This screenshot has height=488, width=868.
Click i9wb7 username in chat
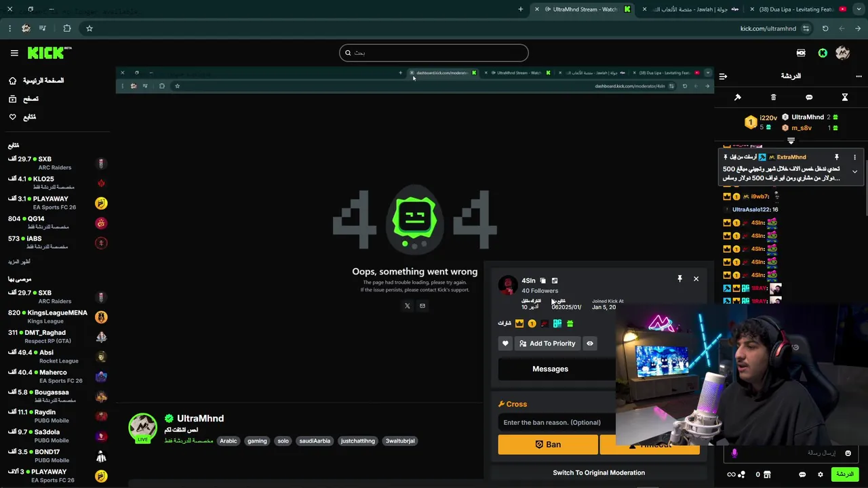(759, 197)
